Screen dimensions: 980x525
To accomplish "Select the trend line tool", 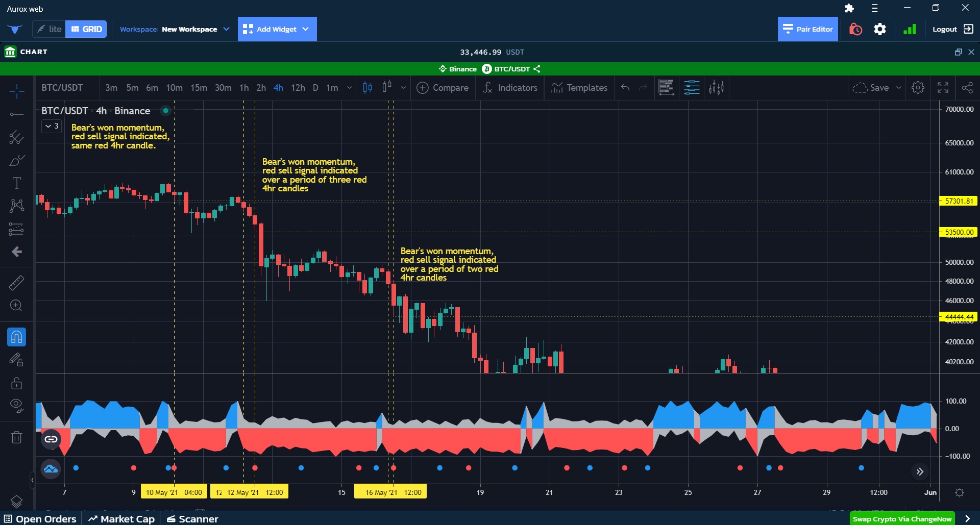I will pos(16,115).
